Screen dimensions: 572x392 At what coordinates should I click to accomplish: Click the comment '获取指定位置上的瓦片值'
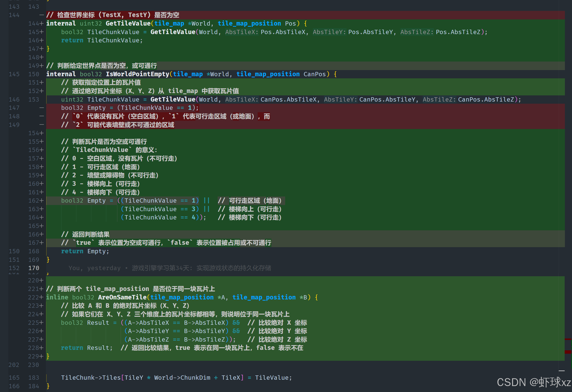101,82
